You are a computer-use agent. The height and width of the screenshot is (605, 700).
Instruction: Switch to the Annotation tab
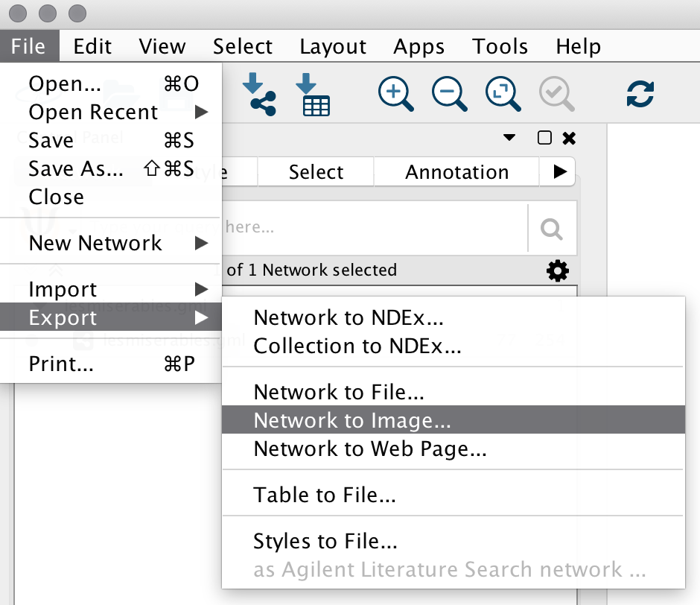pyautogui.click(x=456, y=171)
